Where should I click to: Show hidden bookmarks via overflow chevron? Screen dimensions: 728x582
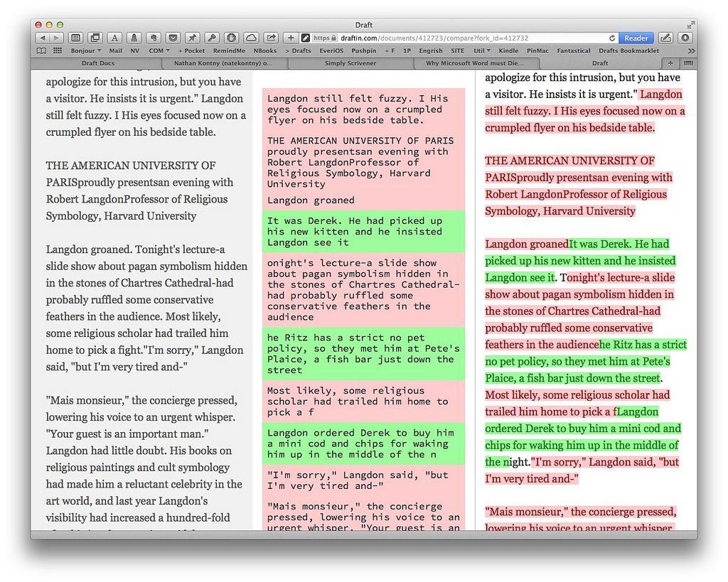(692, 51)
